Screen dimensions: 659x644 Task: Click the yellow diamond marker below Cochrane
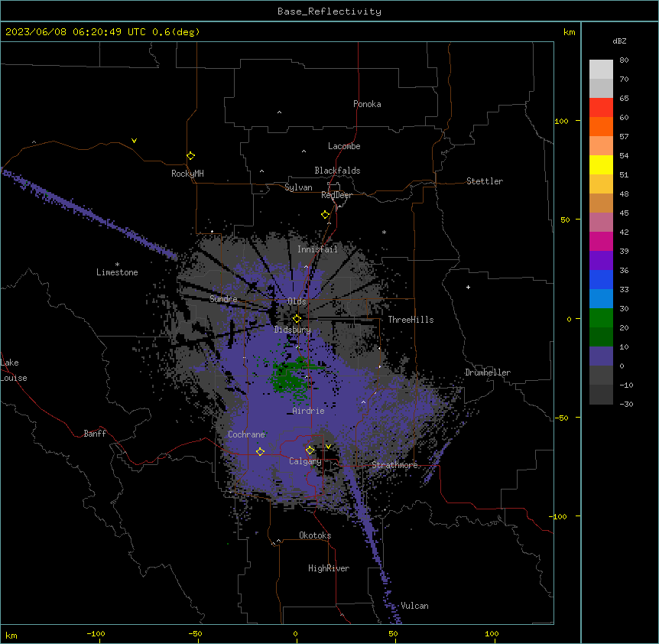click(260, 452)
